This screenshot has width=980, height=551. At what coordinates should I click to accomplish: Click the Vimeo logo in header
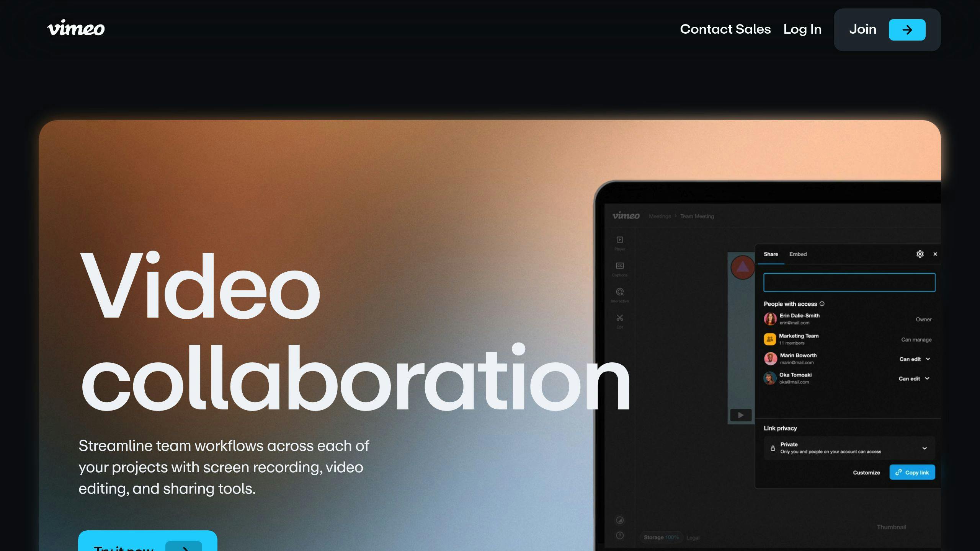(x=76, y=28)
